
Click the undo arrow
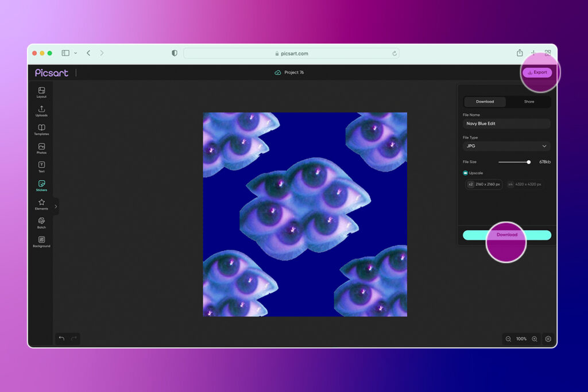(x=61, y=339)
